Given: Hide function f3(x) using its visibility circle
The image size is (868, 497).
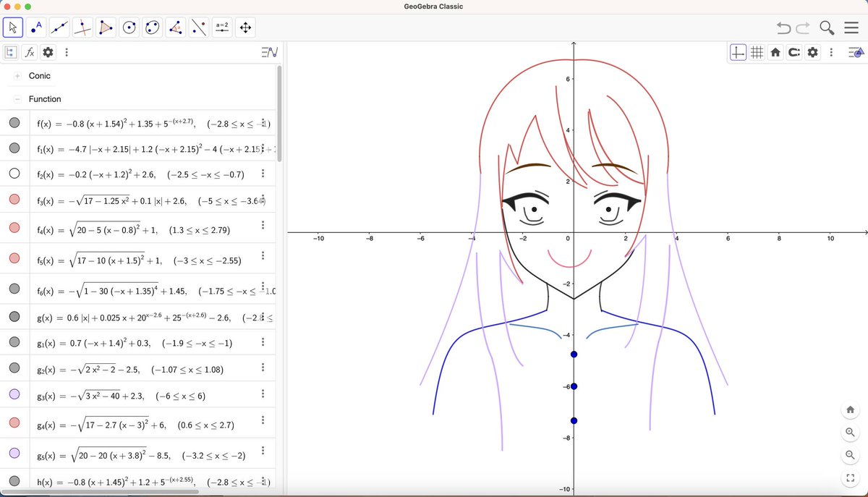Looking at the screenshot, I should point(14,200).
